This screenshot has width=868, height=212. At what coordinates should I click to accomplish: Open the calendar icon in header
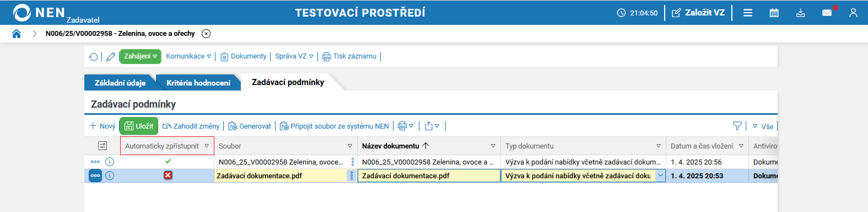coord(774,13)
